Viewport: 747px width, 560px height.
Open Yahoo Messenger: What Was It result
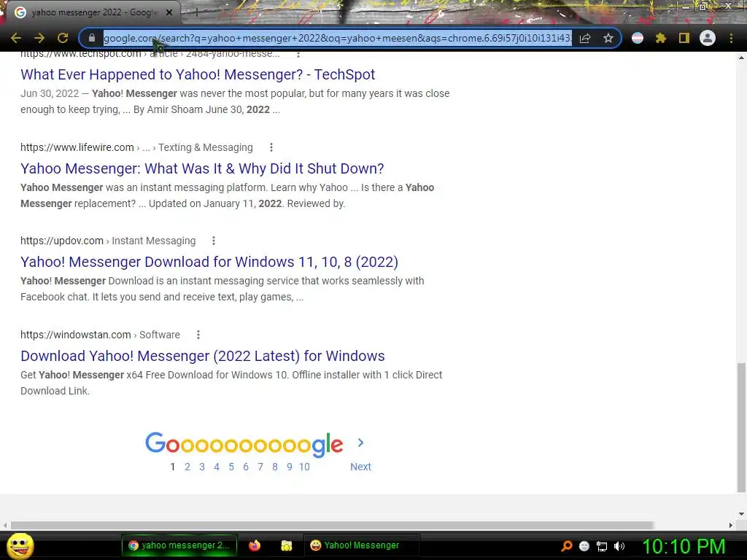tap(202, 168)
